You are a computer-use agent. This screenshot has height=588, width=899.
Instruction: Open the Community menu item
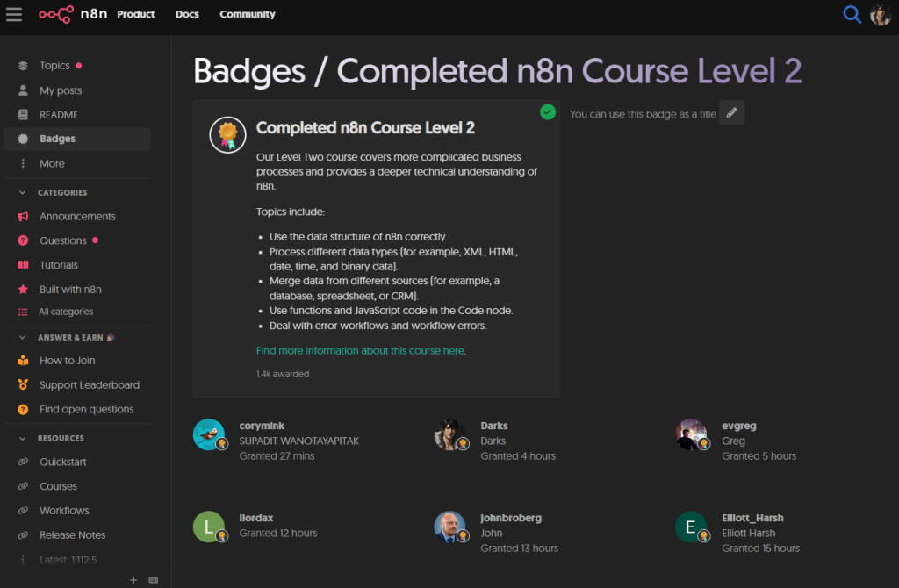(248, 14)
